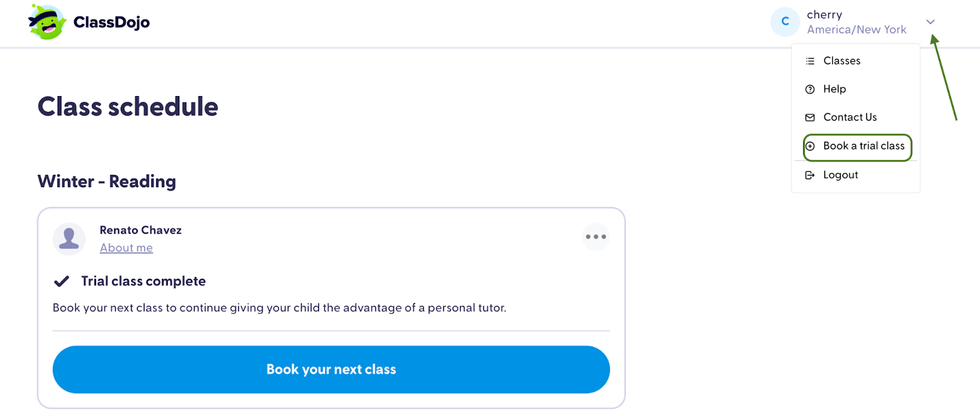Open the timezone selector showing America/New York
This screenshot has height=416, width=980.
[856, 29]
